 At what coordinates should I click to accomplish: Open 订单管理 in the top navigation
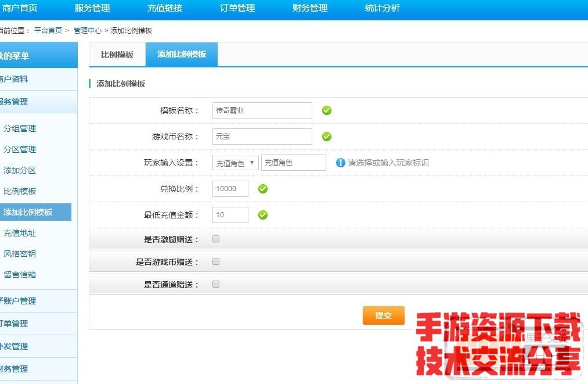(237, 8)
